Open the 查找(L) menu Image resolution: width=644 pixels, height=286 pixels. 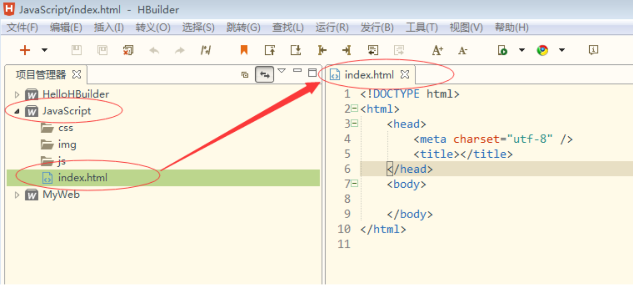pyautogui.click(x=288, y=28)
